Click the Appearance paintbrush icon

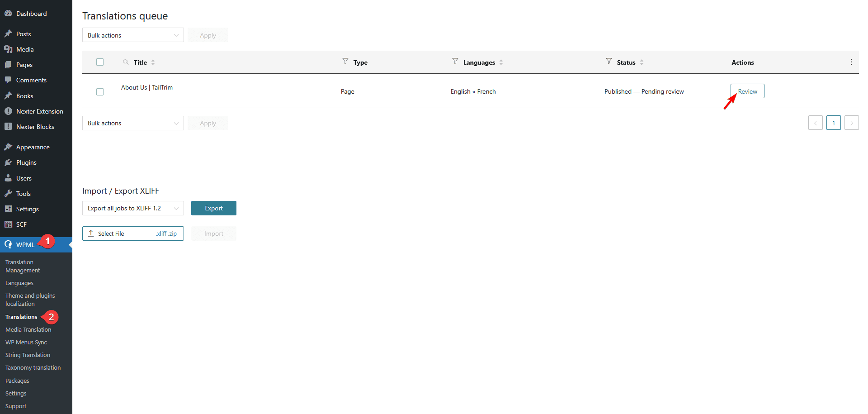(x=8, y=147)
